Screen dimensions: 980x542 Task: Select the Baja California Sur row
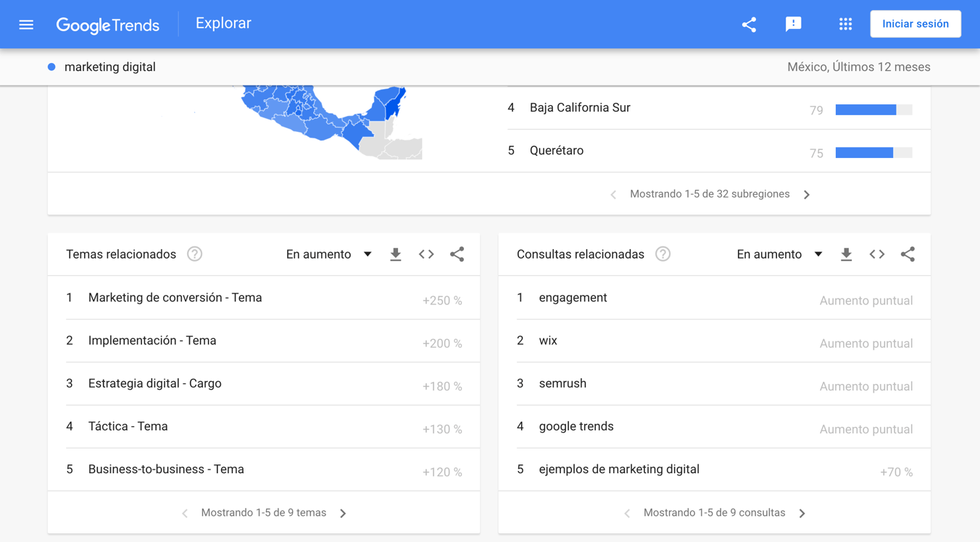point(718,108)
